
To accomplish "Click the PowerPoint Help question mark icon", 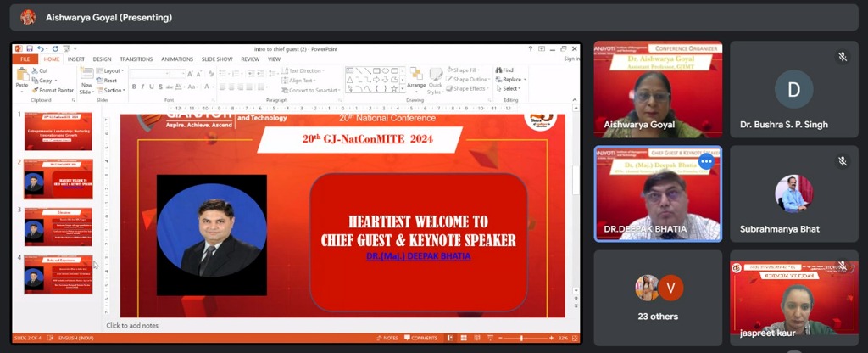I will click(x=531, y=48).
